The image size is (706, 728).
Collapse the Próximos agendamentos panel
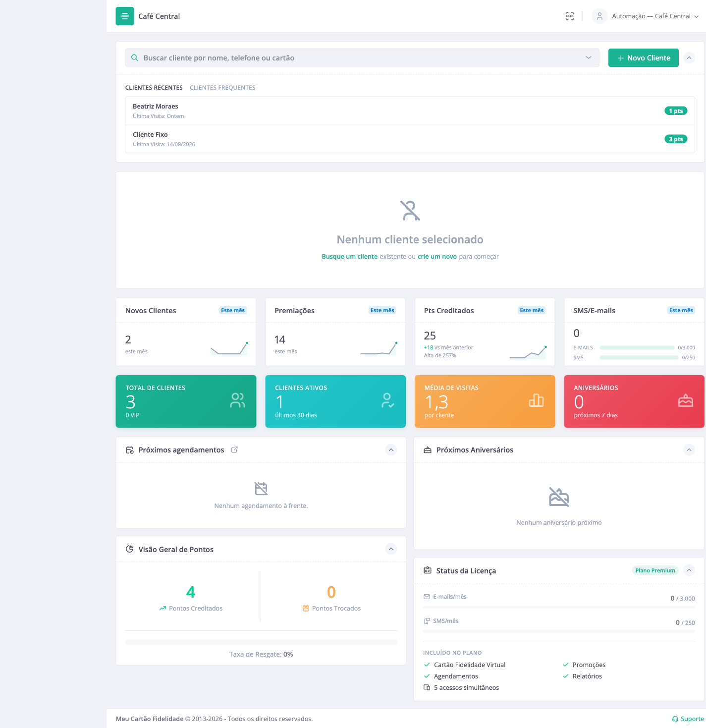391,450
